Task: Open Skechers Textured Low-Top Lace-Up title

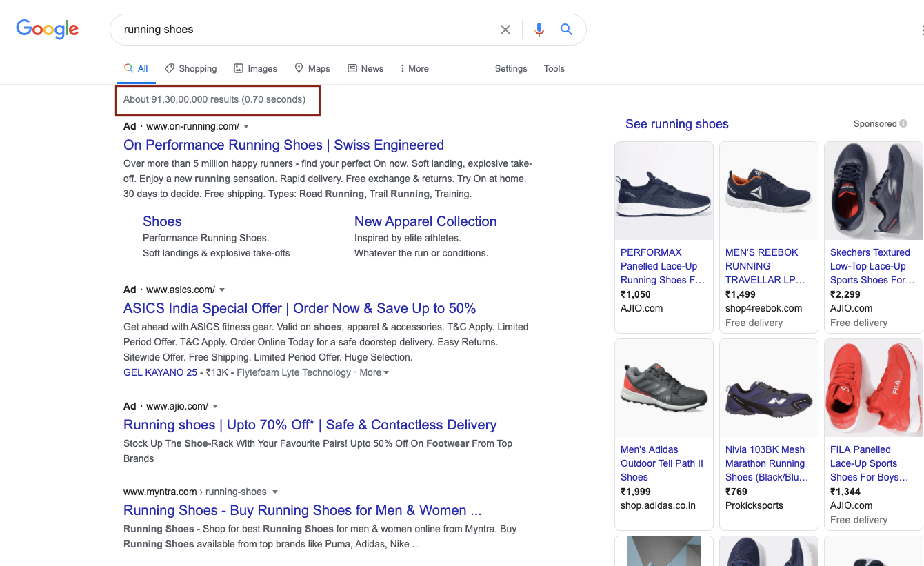Action: pos(872,266)
